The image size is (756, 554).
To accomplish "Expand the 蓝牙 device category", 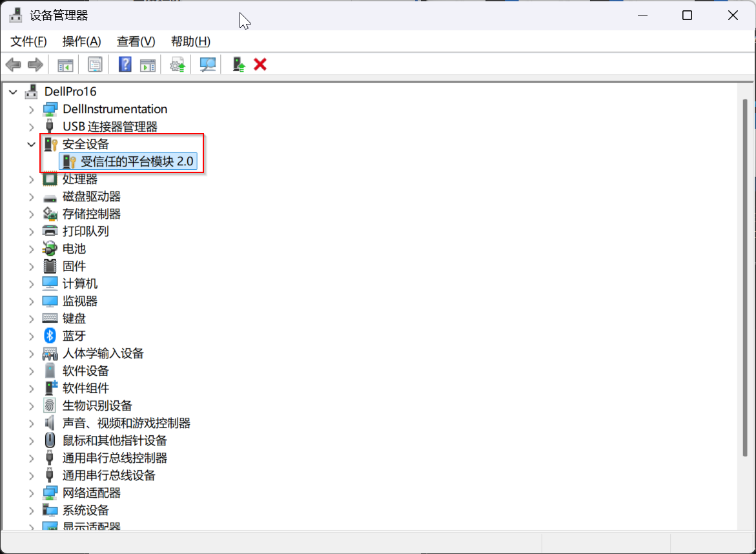I will (31, 335).
